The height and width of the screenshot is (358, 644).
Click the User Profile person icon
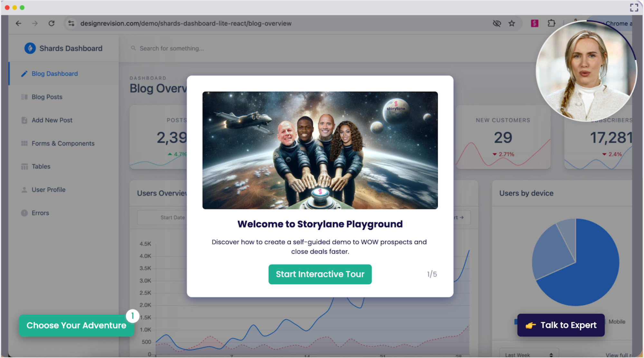click(x=24, y=190)
